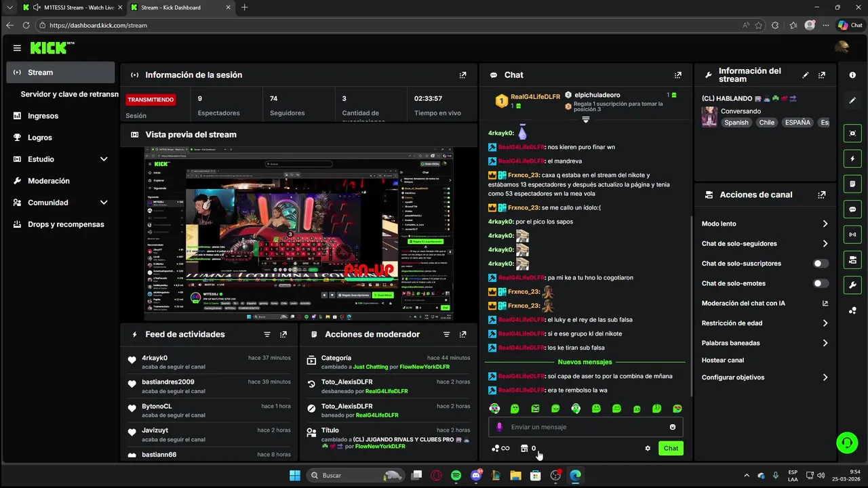Click the Enviar un mensaje input field
This screenshot has height=488, width=868.
(x=586, y=427)
